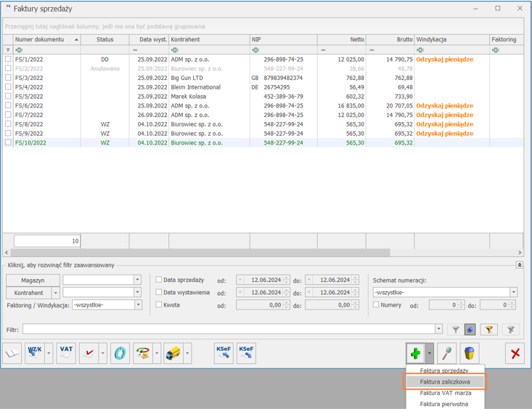Click into the Filtr text field
This screenshot has height=409, width=532.
[229, 330]
